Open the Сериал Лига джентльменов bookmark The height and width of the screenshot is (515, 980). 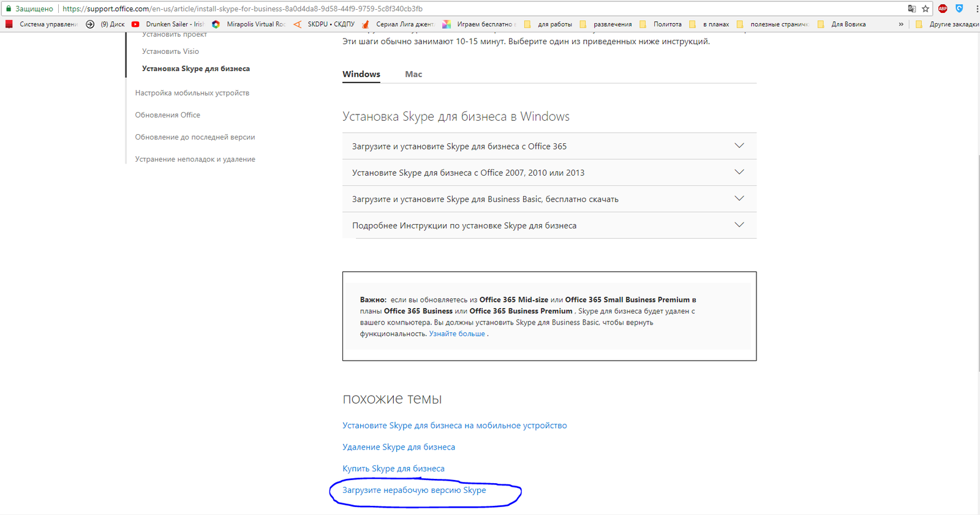click(x=398, y=24)
